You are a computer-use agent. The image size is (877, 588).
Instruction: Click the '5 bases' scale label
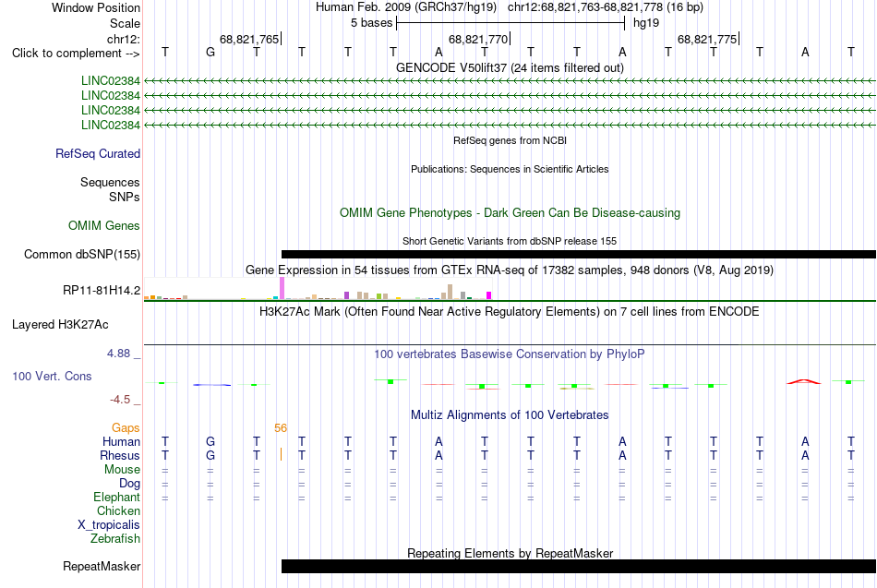(371, 23)
